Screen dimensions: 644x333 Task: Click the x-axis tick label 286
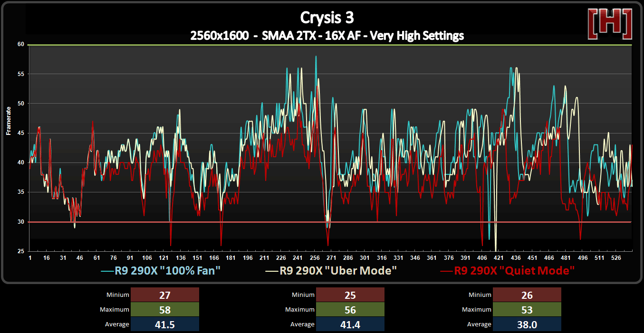coord(348,258)
